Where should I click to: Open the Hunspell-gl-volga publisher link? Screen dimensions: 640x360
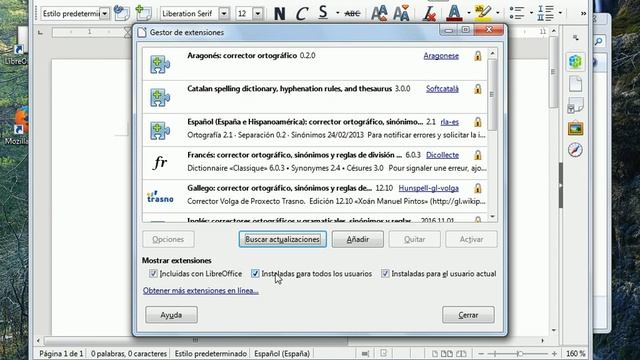429,188
